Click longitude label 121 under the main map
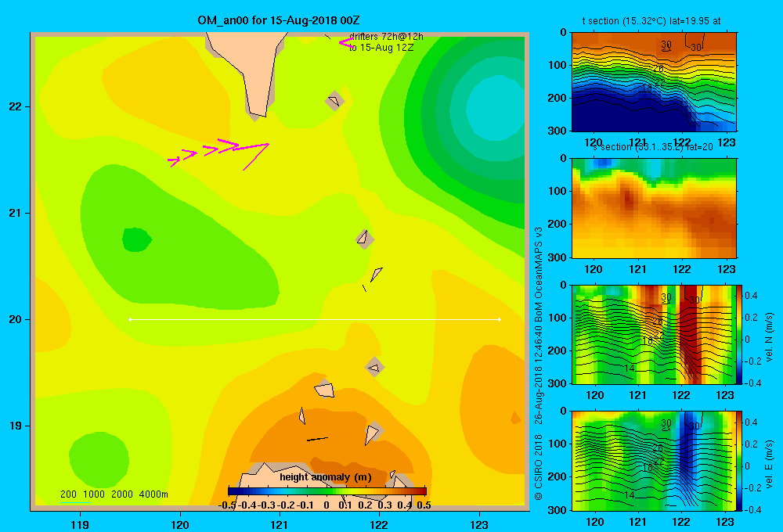 pyautogui.click(x=280, y=524)
